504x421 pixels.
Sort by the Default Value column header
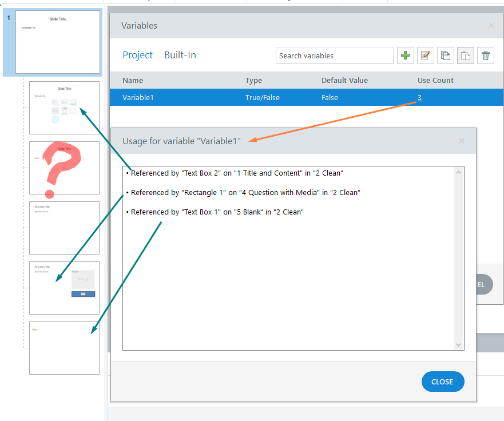344,80
